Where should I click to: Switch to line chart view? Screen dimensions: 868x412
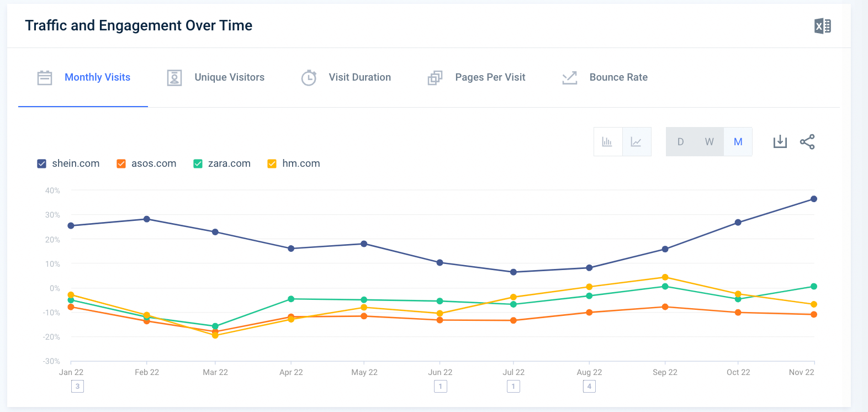(637, 142)
